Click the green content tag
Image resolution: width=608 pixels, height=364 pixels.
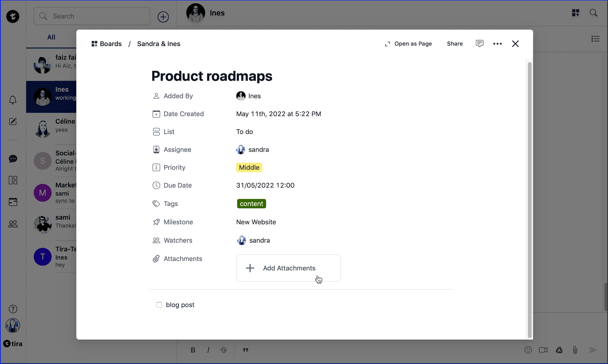click(x=251, y=204)
